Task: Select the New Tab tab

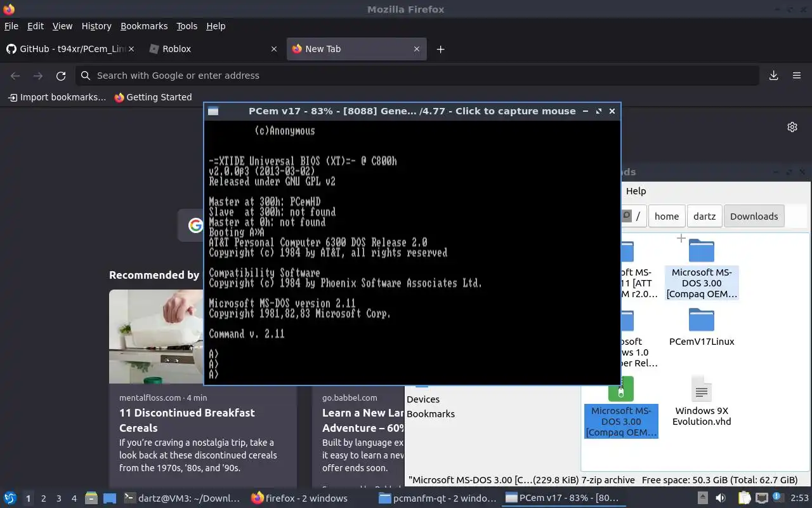Action: pos(356,49)
